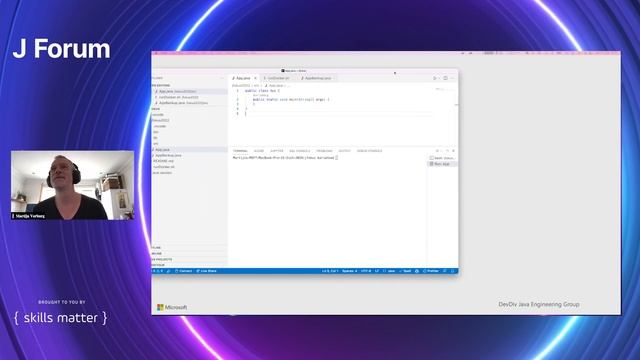Switch to the DEBUG CONSOLE panel tab
This screenshot has height=360, width=640.
(369, 151)
